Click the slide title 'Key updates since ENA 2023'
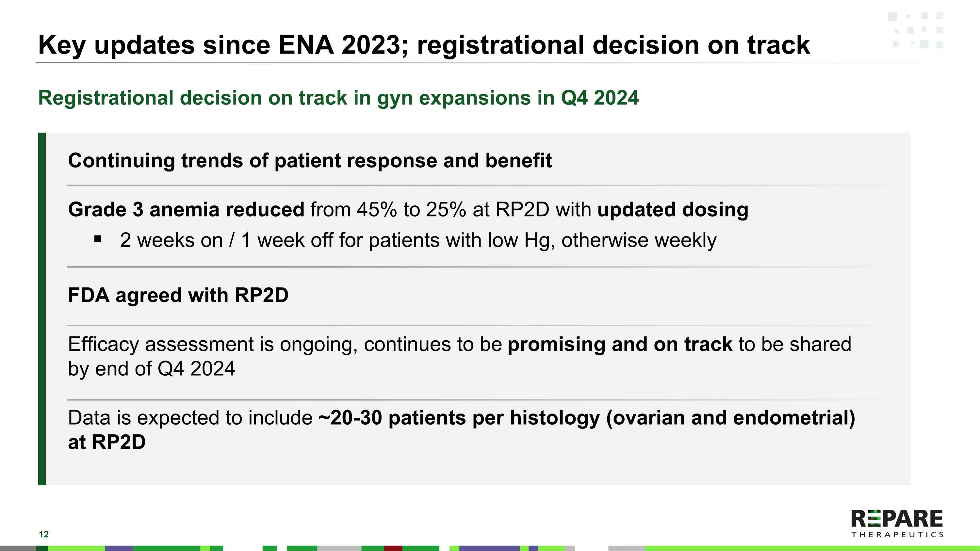The image size is (980, 551). [424, 45]
